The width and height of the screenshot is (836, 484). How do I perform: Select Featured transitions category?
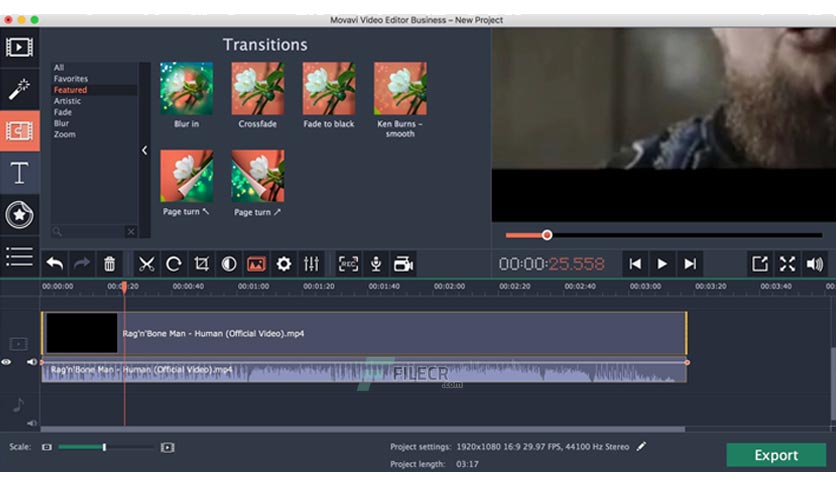[70, 90]
